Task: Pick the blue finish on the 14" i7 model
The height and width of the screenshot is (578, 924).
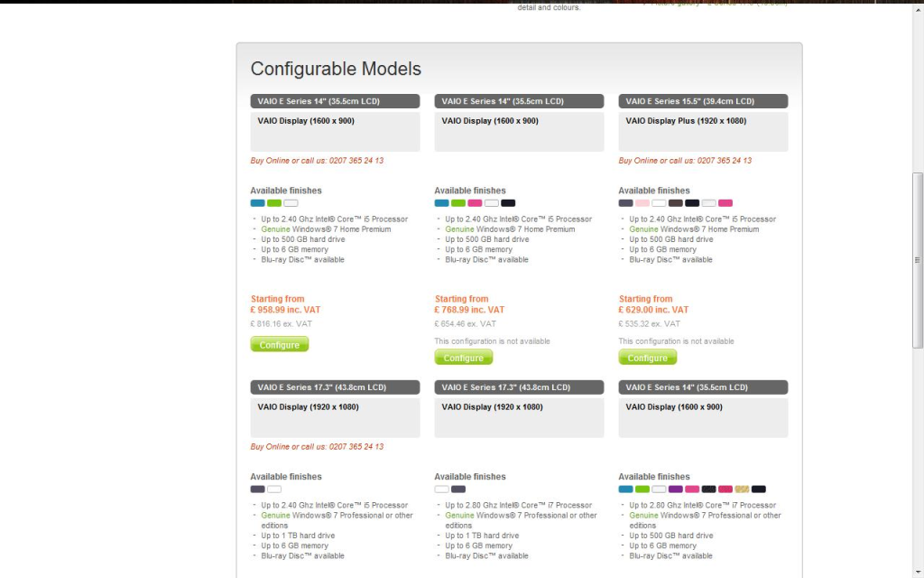Action: pos(625,489)
